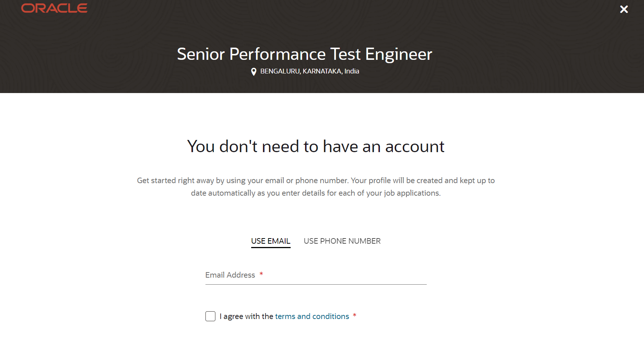Image resolution: width=644 pixels, height=343 pixels.
Task: Open the terms and conditions link
Action: (312, 316)
